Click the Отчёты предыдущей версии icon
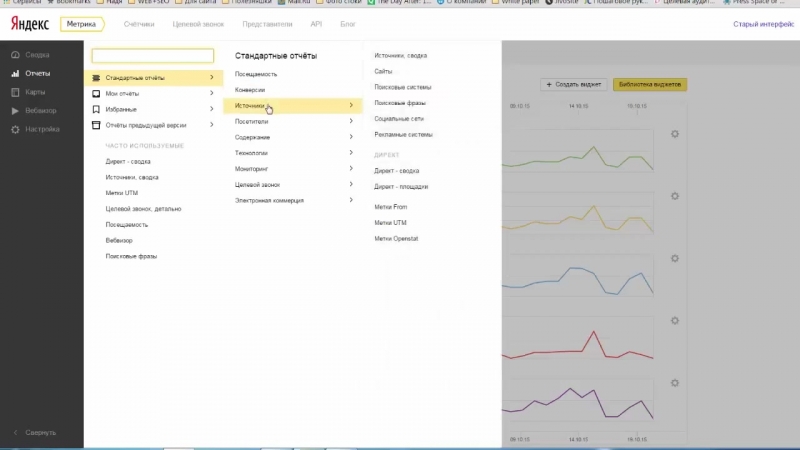 [x=96, y=125]
